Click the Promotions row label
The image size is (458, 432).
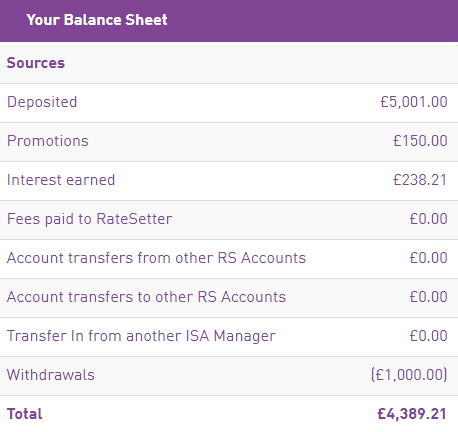point(48,141)
